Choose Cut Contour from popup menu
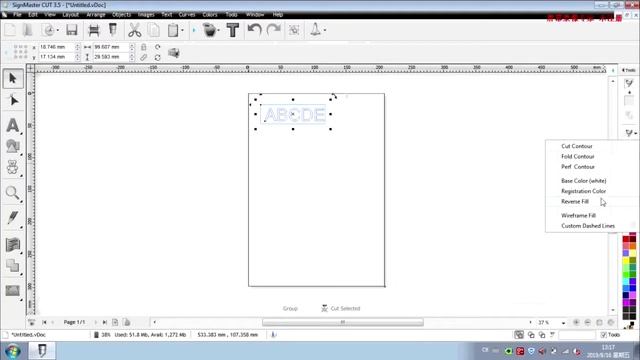Image resolution: width=640 pixels, height=360 pixels. pos(576,146)
